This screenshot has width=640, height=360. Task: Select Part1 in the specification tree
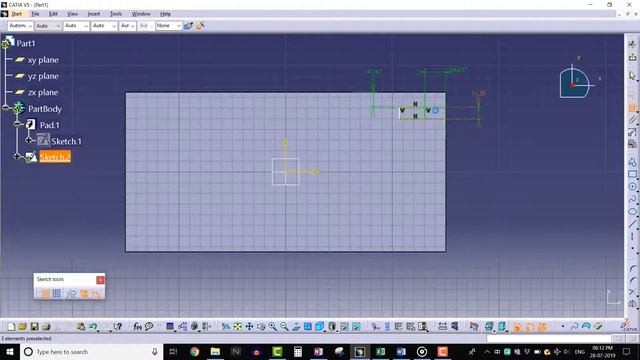[x=26, y=43]
